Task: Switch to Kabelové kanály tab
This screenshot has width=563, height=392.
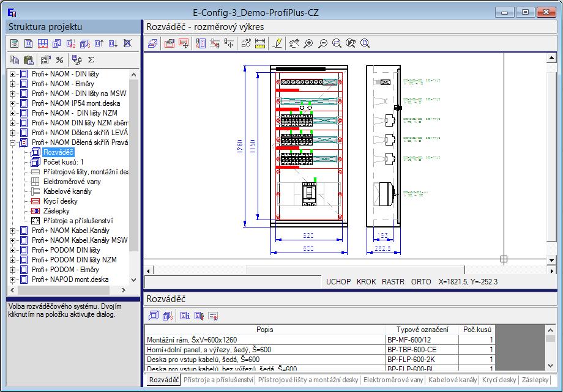Action: point(452,380)
